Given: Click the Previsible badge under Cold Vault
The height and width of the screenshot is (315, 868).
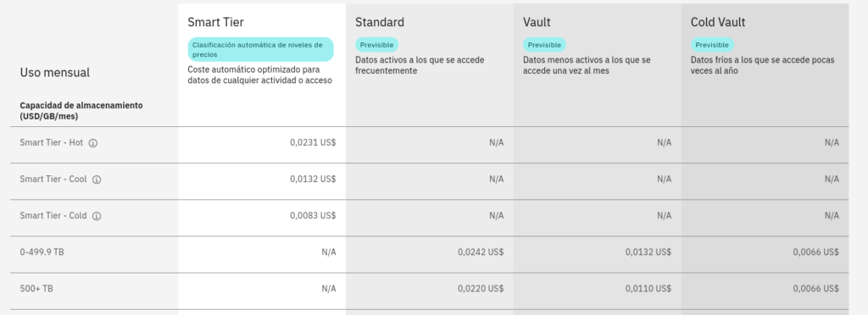Looking at the screenshot, I should (x=712, y=45).
